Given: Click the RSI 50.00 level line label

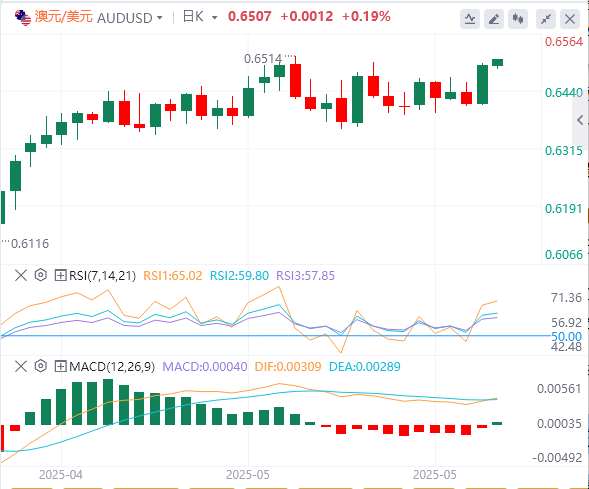Looking at the screenshot, I should 566,337.
